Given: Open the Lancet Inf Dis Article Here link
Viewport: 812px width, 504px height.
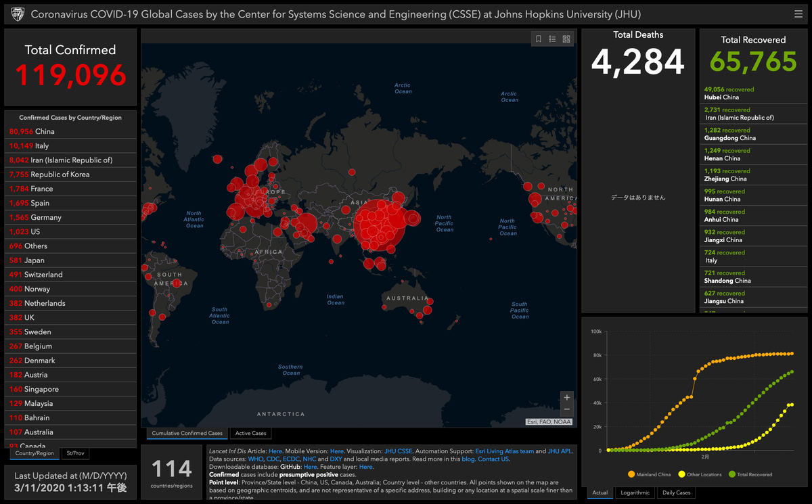Looking at the screenshot, I should pos(275,451).
